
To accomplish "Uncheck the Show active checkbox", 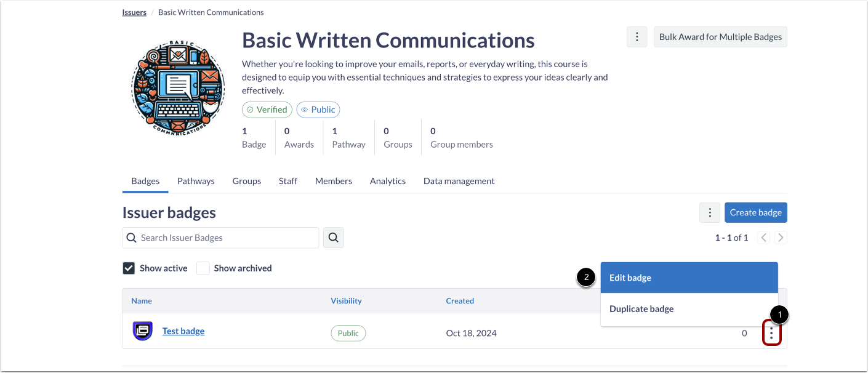I will tap(129, 268).
